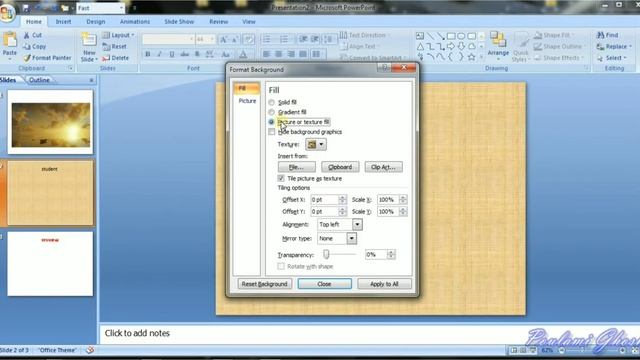Open the Slide Show tab
The image size is (640, 360).
[x=179, y=22]
